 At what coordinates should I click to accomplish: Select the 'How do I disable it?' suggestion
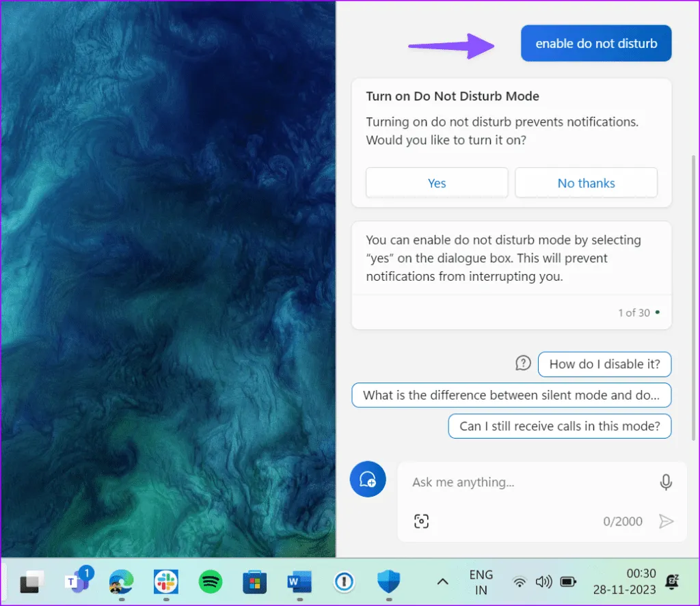click(604, 364)
